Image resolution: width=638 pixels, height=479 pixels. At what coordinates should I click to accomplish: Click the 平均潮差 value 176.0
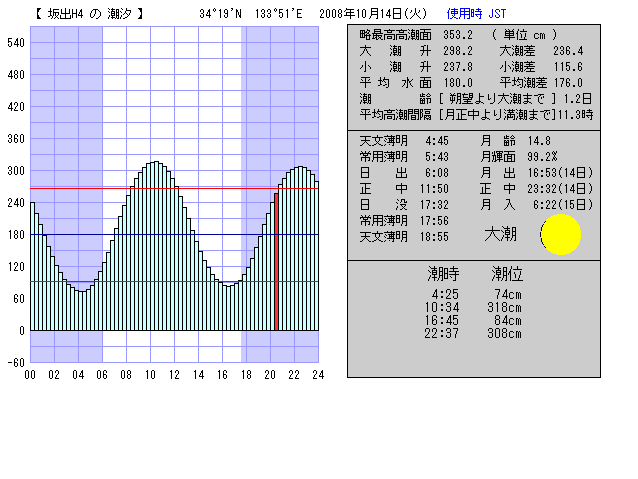click(568, 83)
